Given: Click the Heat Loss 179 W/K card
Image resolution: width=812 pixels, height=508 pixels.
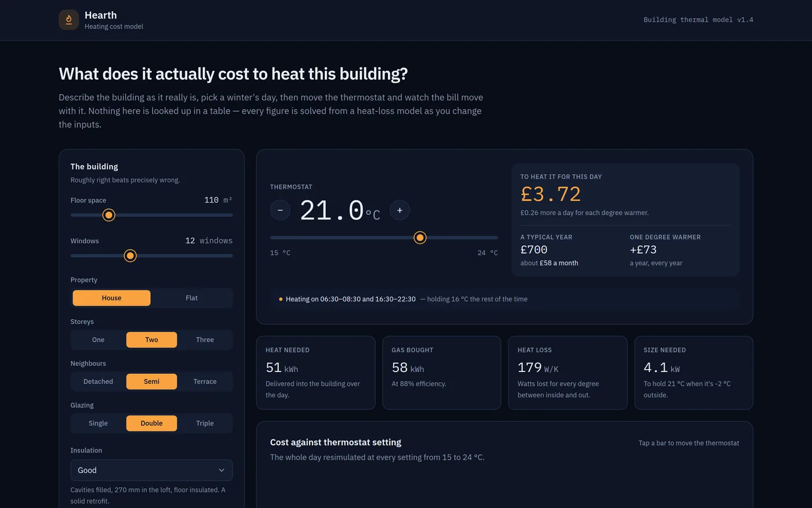Looking at the screenshot, I should click(x=568, y=373).
